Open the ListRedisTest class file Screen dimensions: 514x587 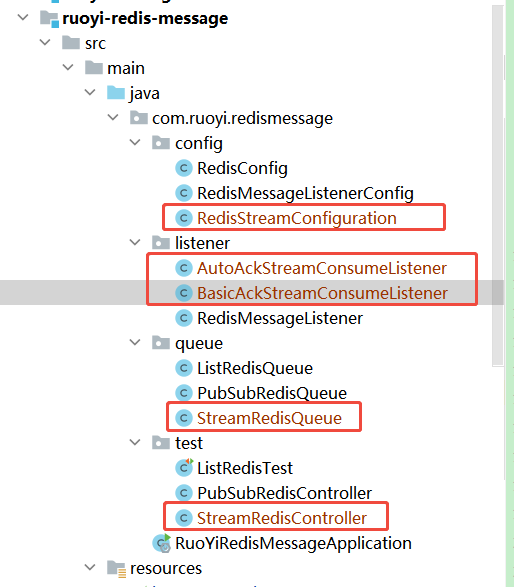(245, 468)
